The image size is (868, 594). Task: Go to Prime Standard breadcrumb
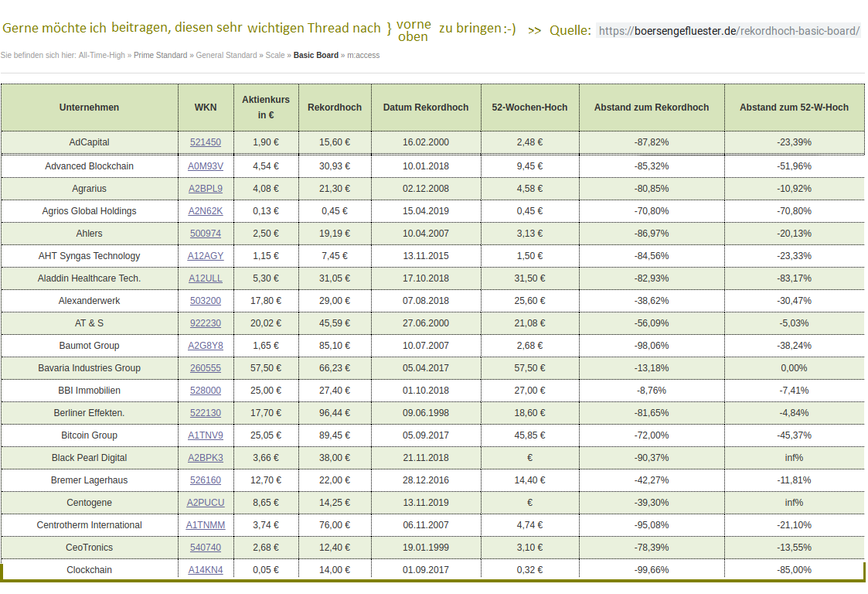pos(161,56)
